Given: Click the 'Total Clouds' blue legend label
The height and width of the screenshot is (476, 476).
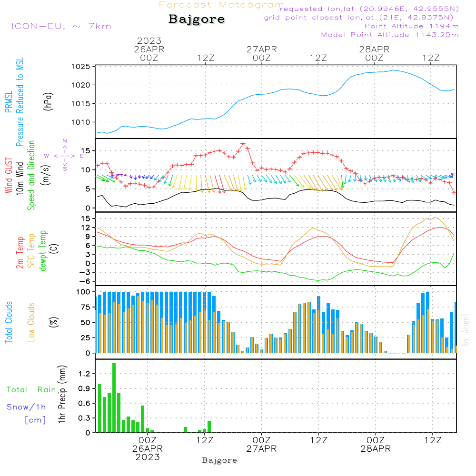Looking at the screenshot, I should point(9,322).
